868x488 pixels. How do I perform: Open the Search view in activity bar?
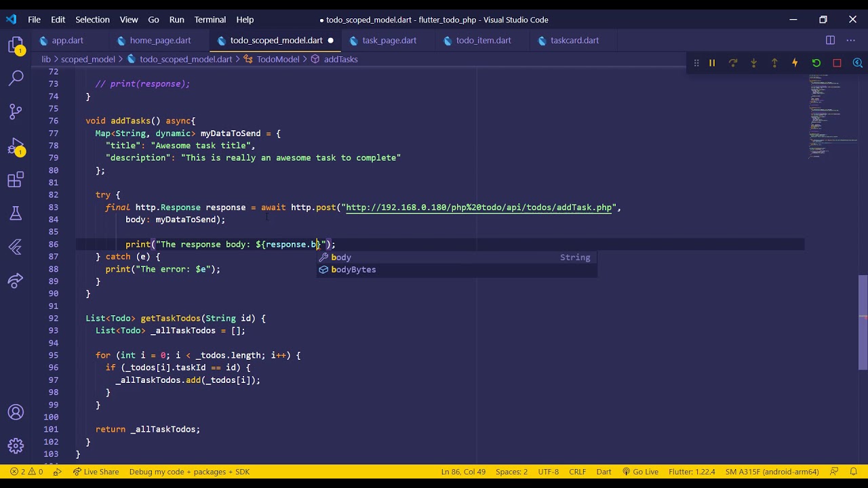coord(16,79)
